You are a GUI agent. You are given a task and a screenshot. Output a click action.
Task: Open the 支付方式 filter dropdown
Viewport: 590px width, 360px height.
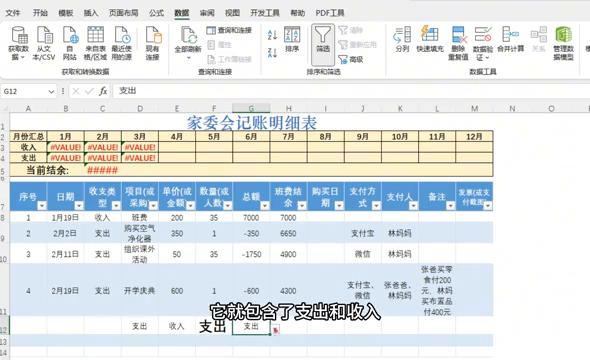[376, 205]
